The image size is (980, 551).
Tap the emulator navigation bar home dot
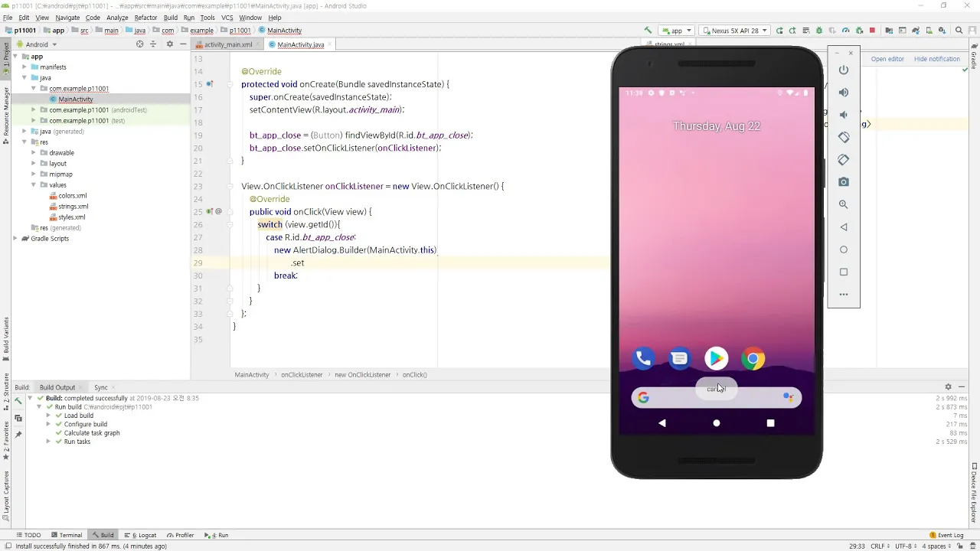717,423
